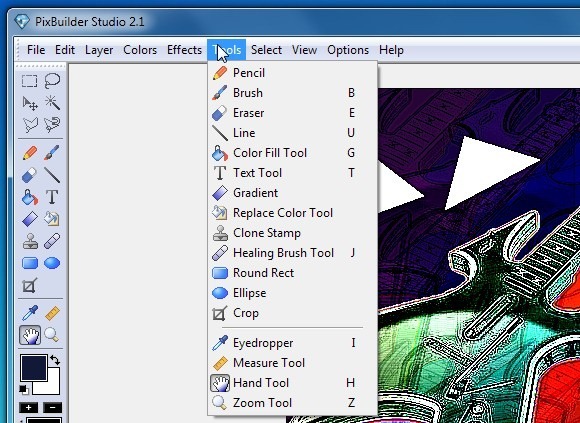Click the minus button below color swatches
This screenshot has width=580, height=423.
[53, 408]
